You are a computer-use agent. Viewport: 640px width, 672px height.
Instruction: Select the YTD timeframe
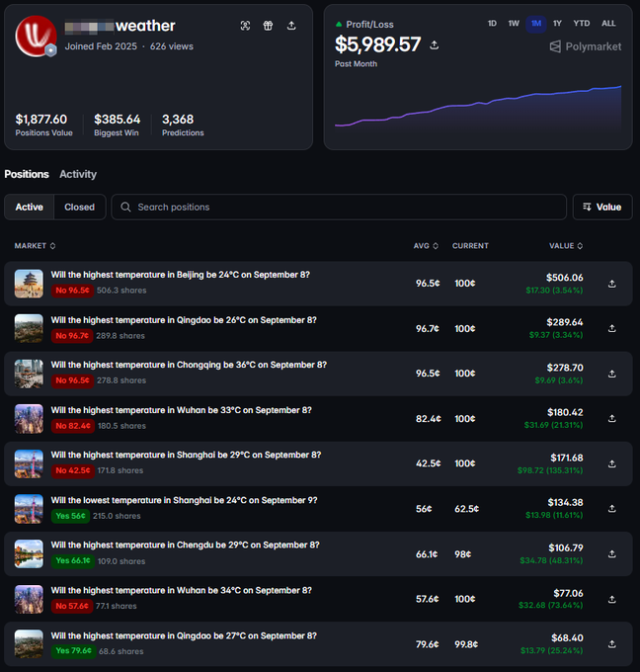pyautogui.click(x=582, y=23)
